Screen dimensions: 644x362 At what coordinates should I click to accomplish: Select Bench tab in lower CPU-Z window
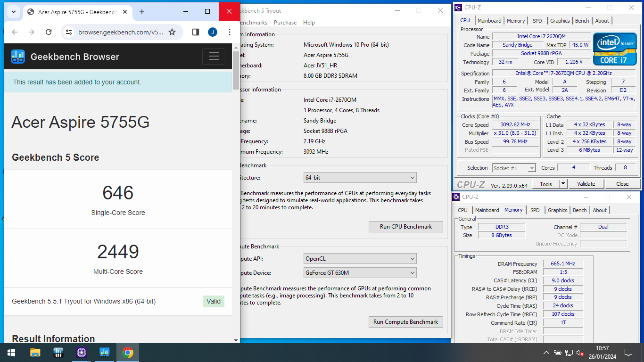[x=580, y=210]
